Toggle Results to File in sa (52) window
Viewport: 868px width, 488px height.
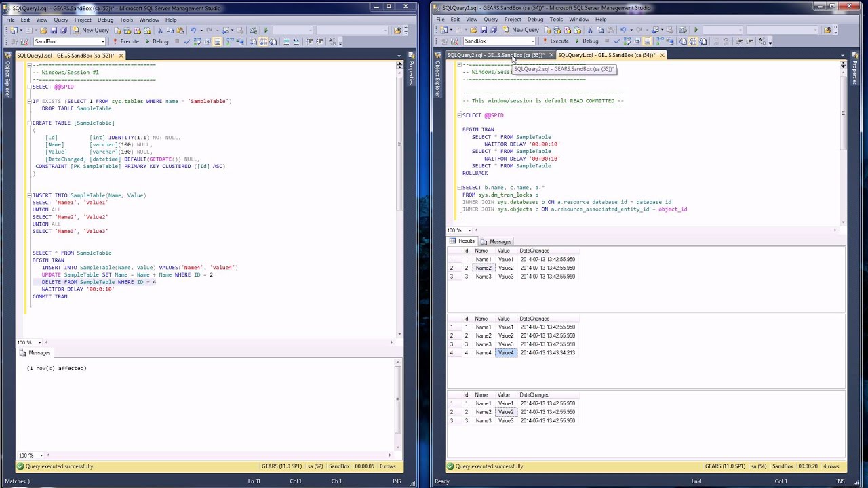click(x=273, y=41)
